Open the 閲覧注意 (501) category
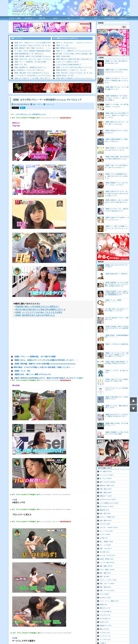 pos(104,510)
